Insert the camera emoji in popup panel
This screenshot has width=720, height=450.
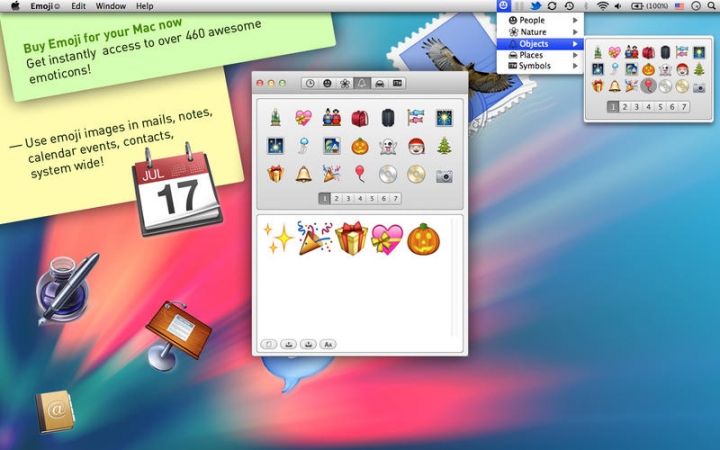[699, 87]
